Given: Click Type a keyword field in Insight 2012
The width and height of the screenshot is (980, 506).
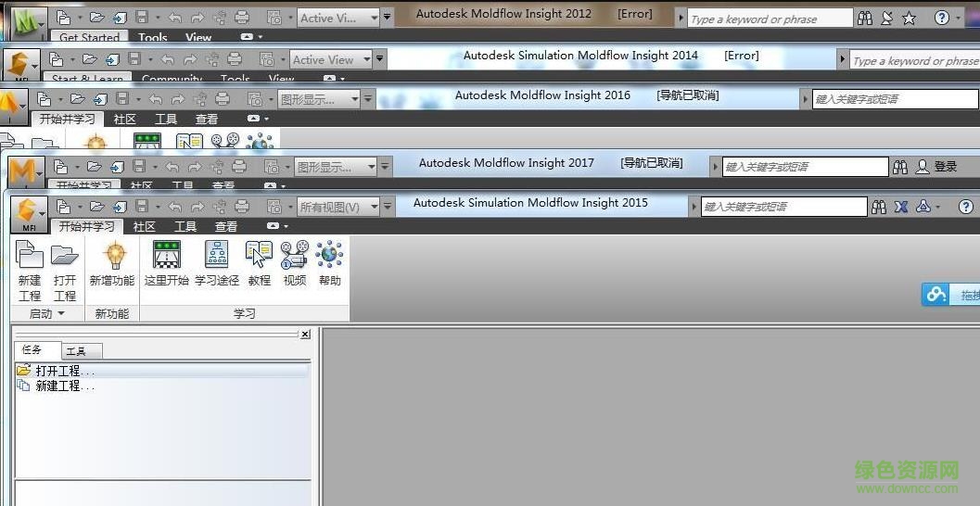Looking at the screenshot, I should [770, 19].
